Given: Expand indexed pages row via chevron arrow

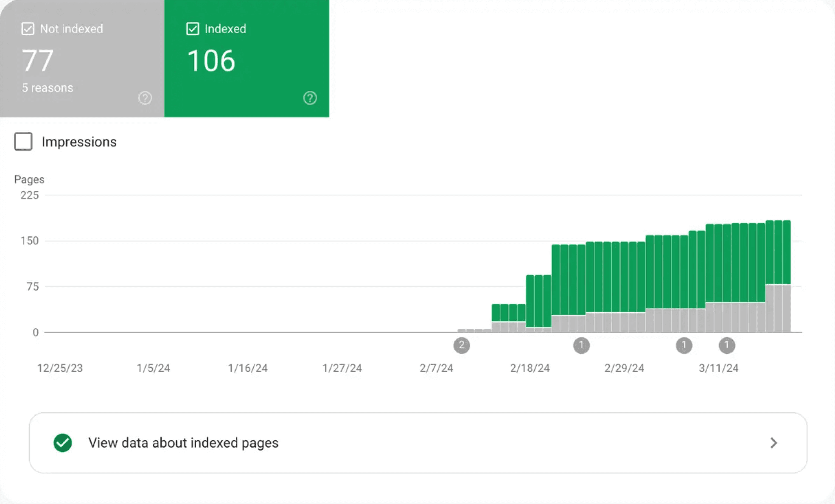Looking at the screenshot, I should click(x=773, y=443).
